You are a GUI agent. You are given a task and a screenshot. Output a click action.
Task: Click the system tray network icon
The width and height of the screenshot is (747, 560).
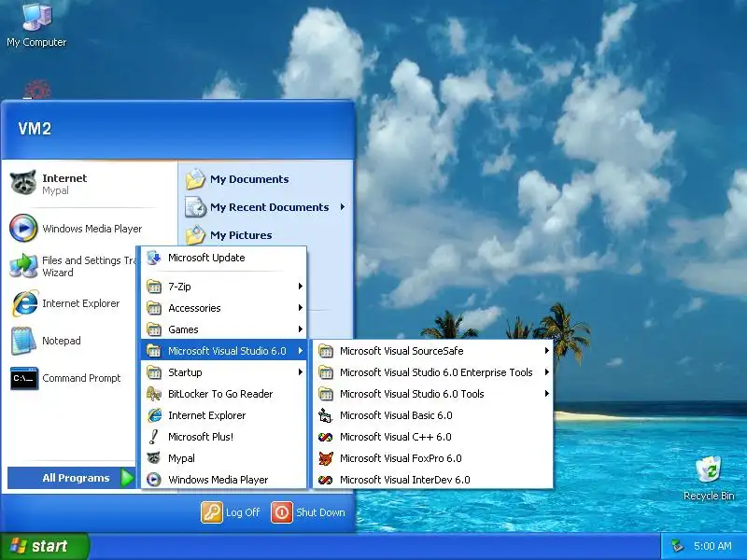[x=677, y=546]
